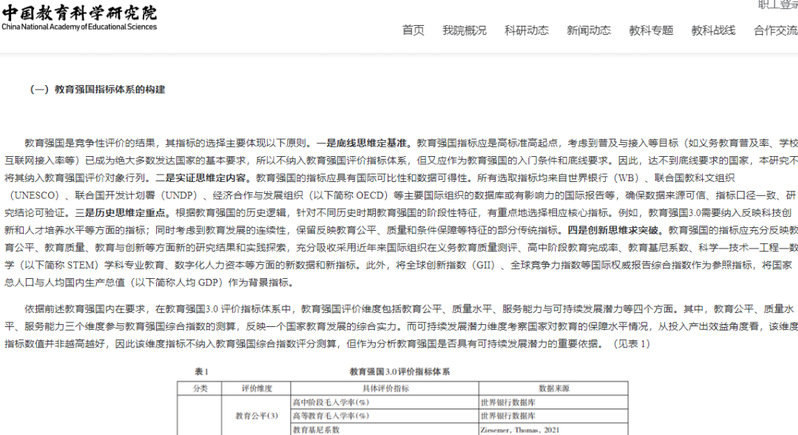Image resolution: width=798 pixels, height=435 pixels.
Task: Click the 教育基尼系数 cell
Action: click(385, 429)
